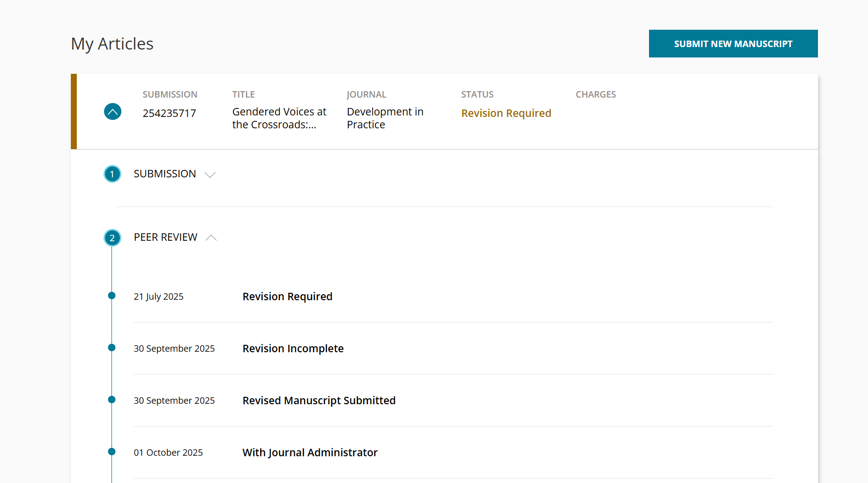Click the SUBMISSION section heading
This screenshot has height=483, width=868.
point(165,174)
